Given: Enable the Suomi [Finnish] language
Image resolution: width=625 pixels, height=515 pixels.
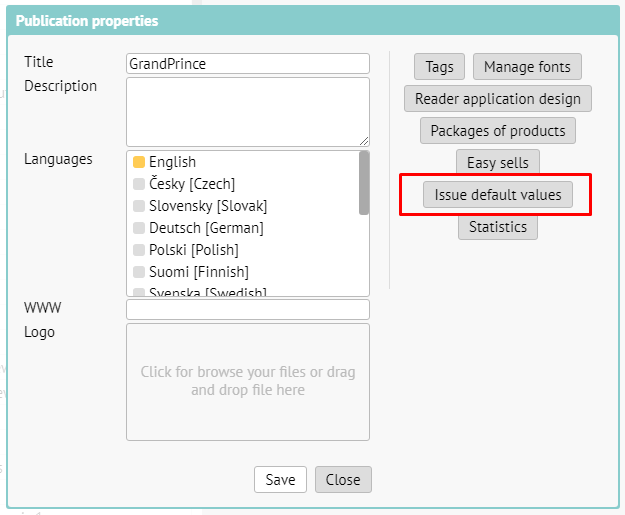Looking at the screenshot, I should pyautogui.click(x=139, y=272).
